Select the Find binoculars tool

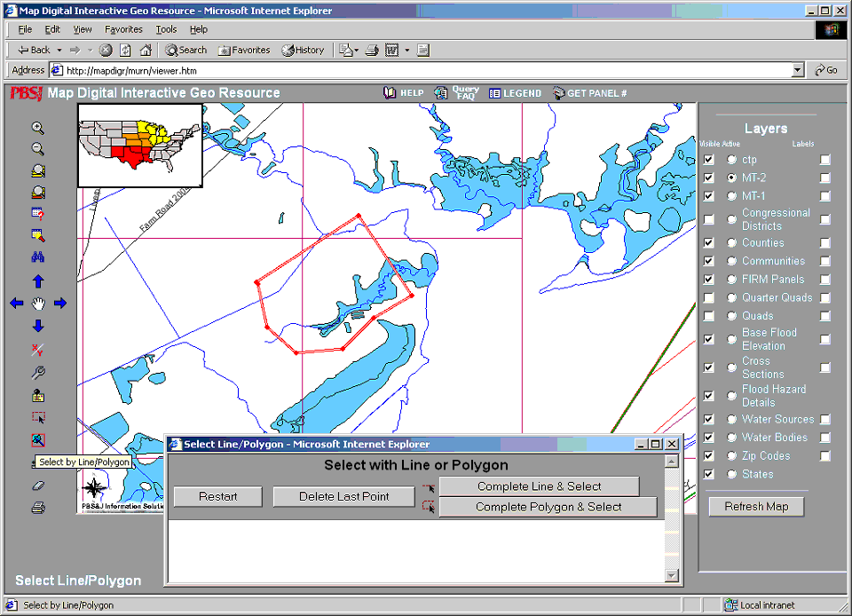click(37, 257)
